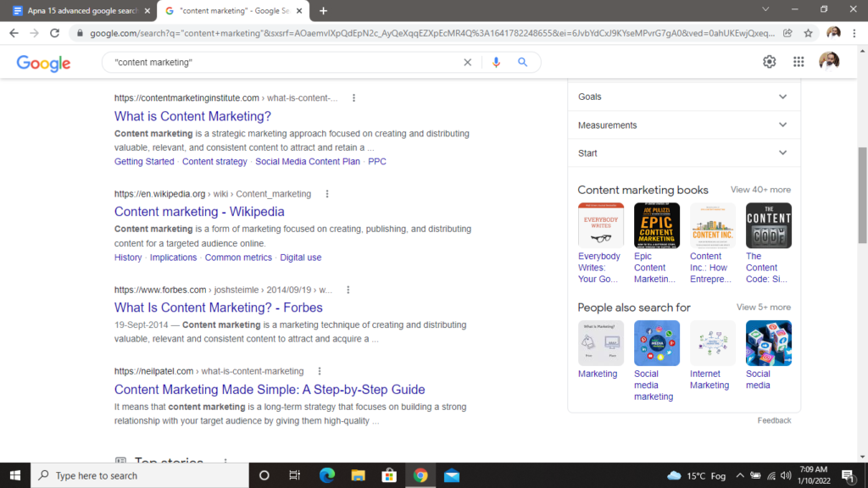This screenshot has width=868, height=488.
Task: Click the blue search magnifier icon
Action: [x=523, y=62]
